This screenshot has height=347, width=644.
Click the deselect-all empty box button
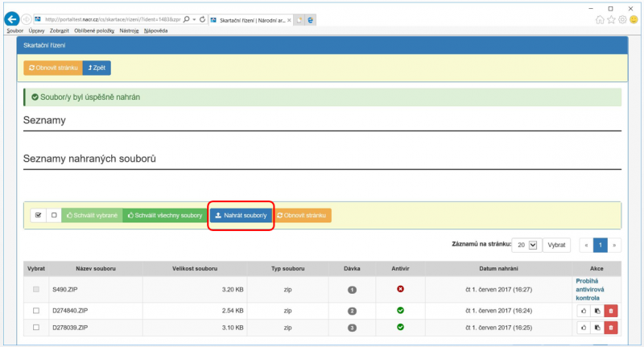point(53,216)
